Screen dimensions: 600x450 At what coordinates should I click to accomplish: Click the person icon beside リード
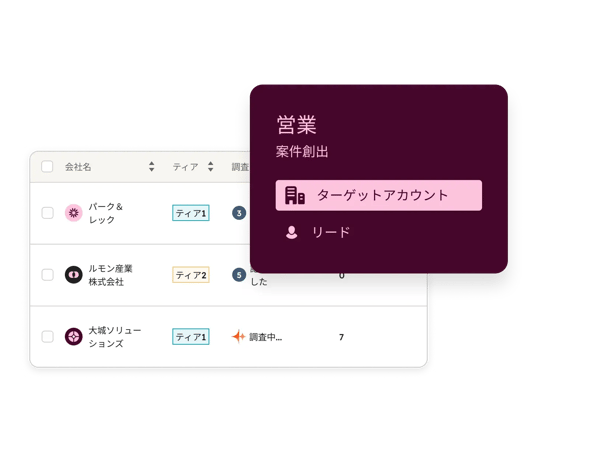[x=292, y=232]
